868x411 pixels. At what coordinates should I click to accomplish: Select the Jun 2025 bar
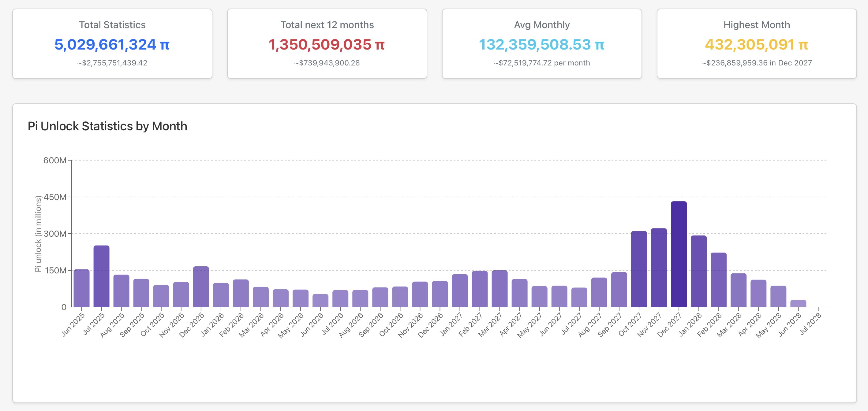pos(81,288)
